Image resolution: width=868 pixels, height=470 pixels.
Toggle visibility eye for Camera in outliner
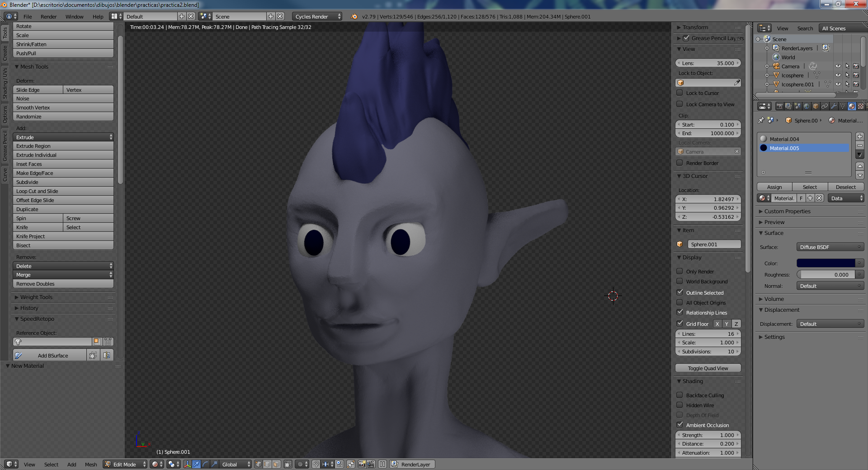[x=838, y=66]
